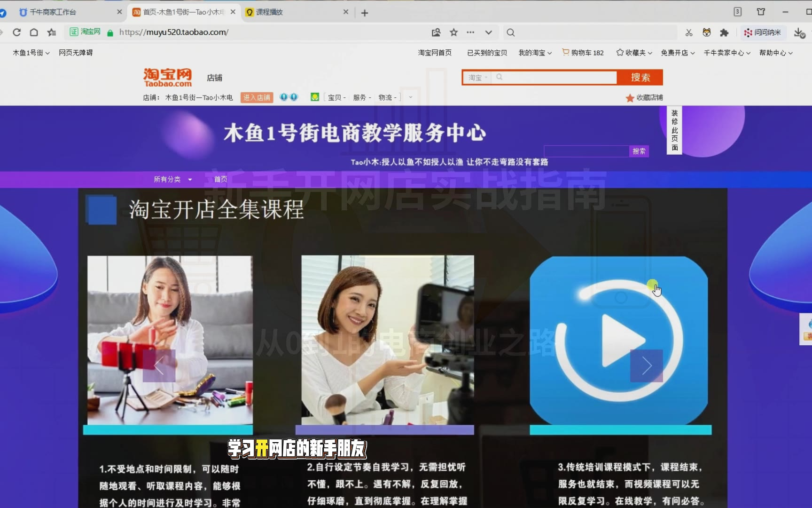The image size is (812, 508).
Task: Close the 首页-木鱼1号街 tab
Action: [233, 12]
